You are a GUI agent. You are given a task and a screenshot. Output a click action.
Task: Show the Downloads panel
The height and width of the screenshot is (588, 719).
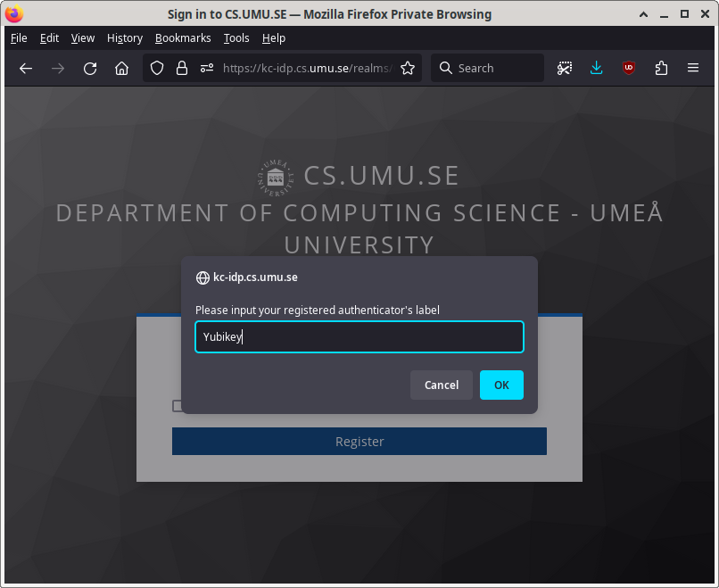(x=597, y=69)
